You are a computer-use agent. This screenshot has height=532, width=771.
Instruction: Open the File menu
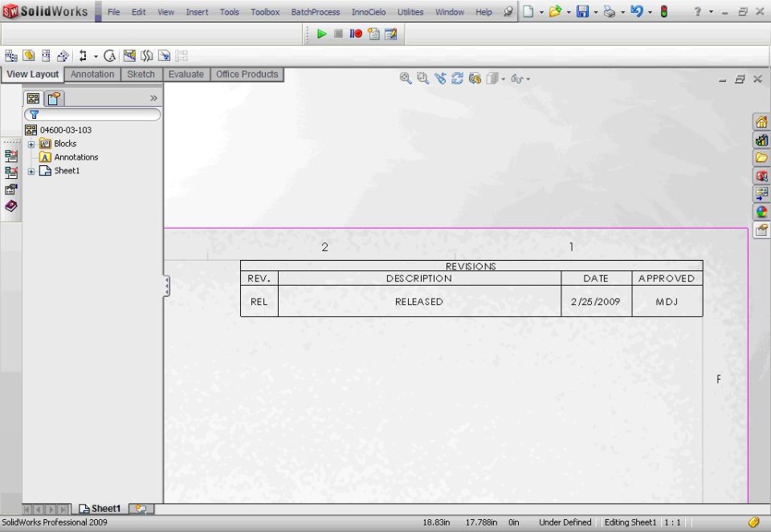point(113,12)
